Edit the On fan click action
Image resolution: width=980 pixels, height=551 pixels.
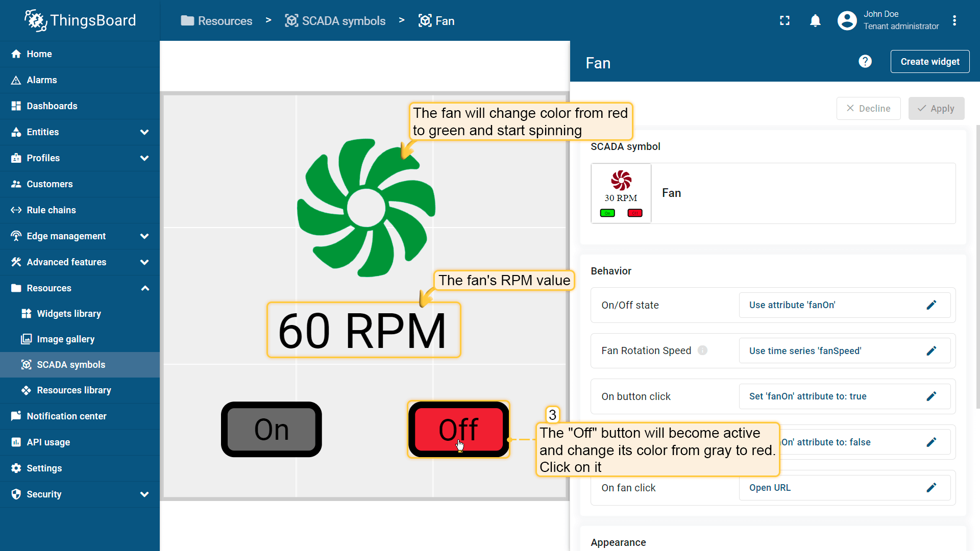[931, 488]
